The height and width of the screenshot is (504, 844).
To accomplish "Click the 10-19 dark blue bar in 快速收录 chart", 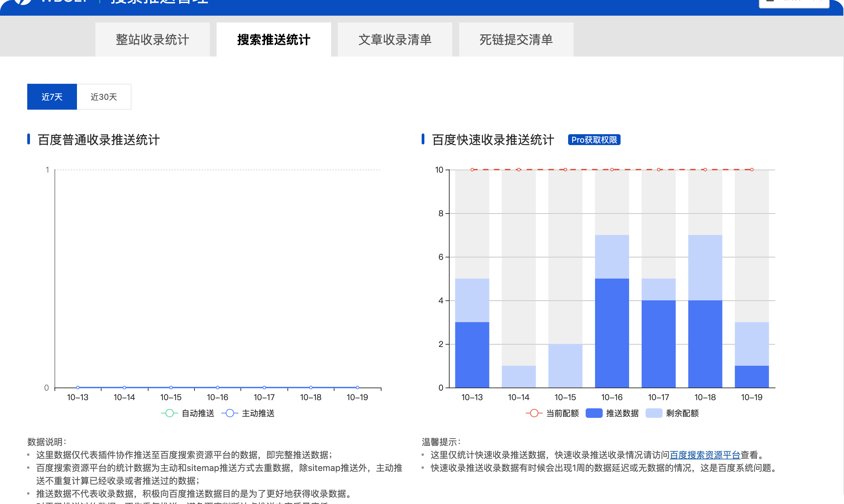I will point(752,377).
